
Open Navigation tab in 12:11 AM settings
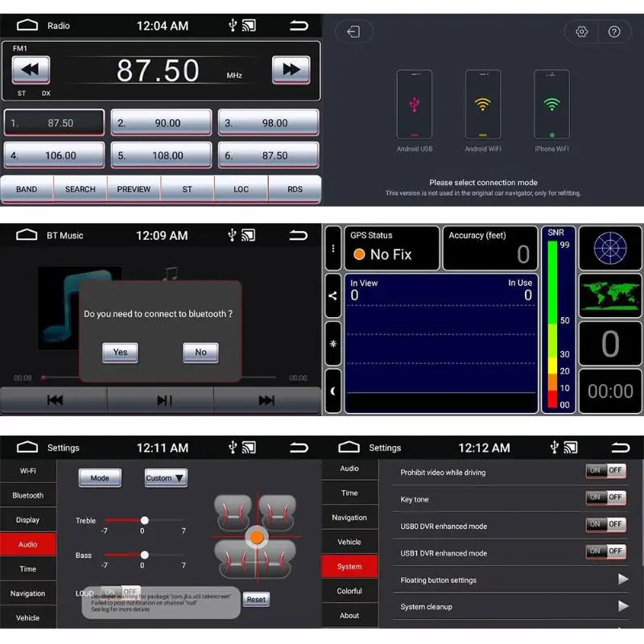(x=28, y=593)
